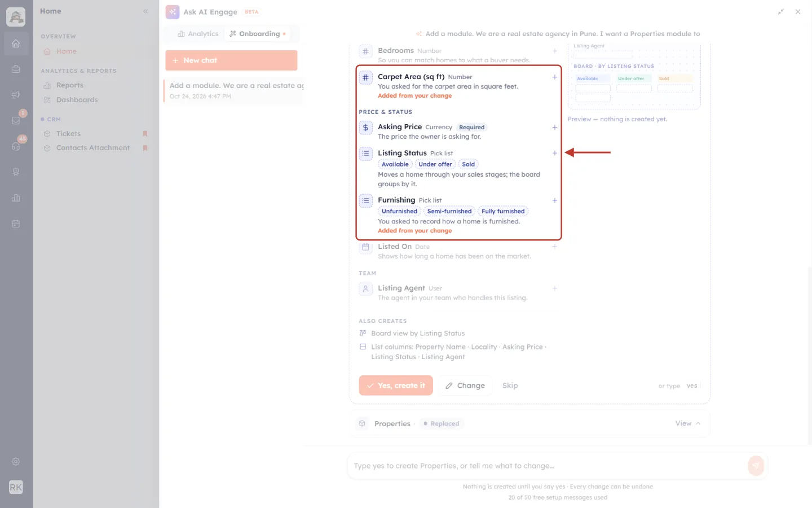This screenshot has width=812, height=508.
Task: Click the Yes, create it button
Action: [x=396, y=386]
